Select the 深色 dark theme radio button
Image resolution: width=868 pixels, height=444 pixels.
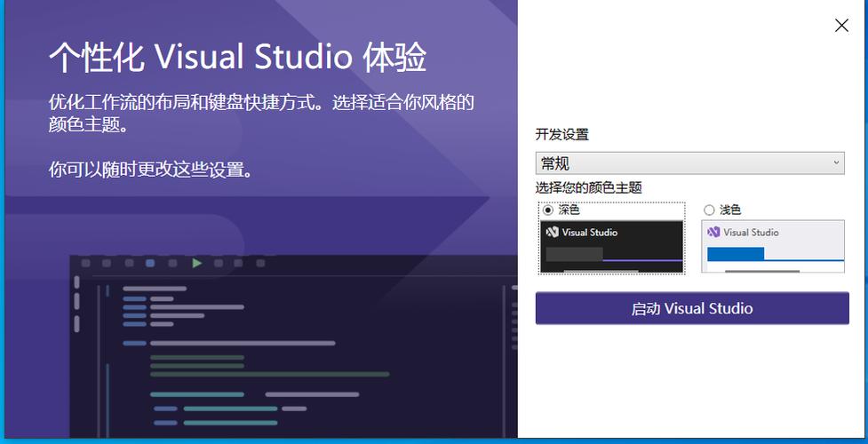click(x=548, y=210)
